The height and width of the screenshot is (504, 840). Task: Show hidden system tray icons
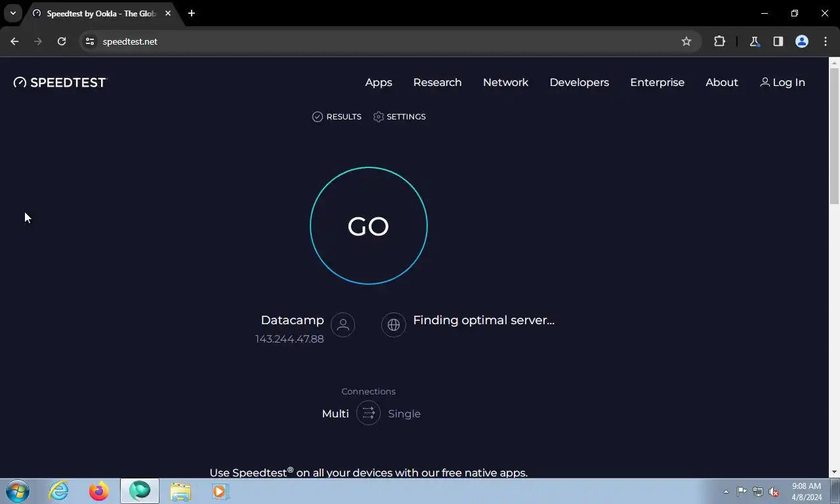(726, 492)
